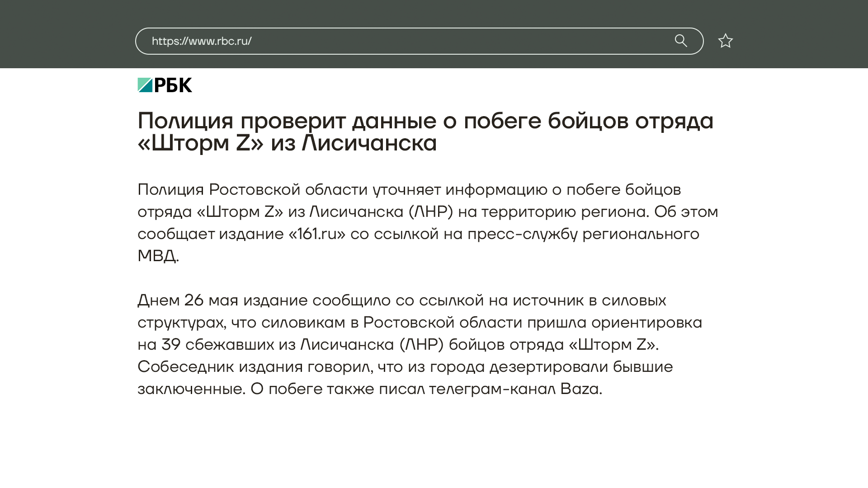Click the magnifier search icon in address bar

click(681, 41)
